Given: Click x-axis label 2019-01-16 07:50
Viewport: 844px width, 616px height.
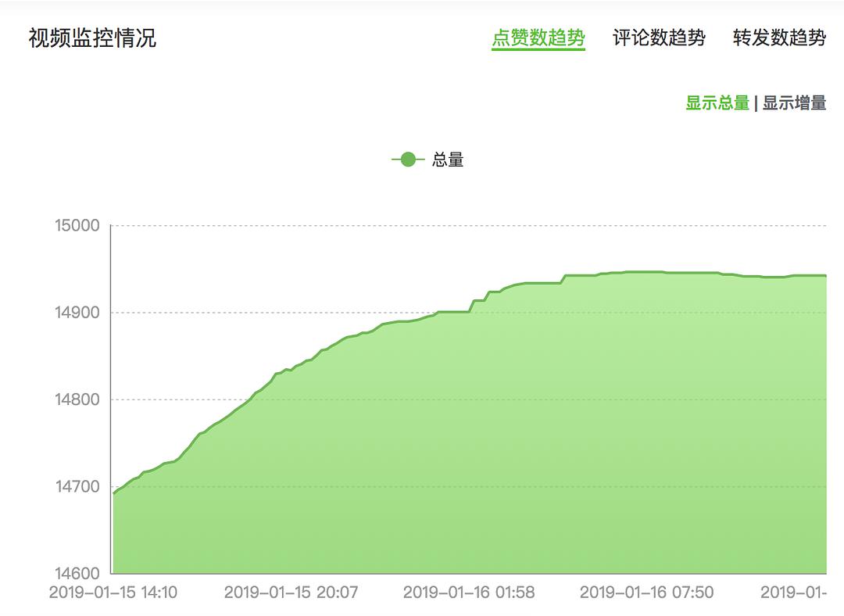Looking at the screenshot, I should pyautogui.click(x=646, y=593).
